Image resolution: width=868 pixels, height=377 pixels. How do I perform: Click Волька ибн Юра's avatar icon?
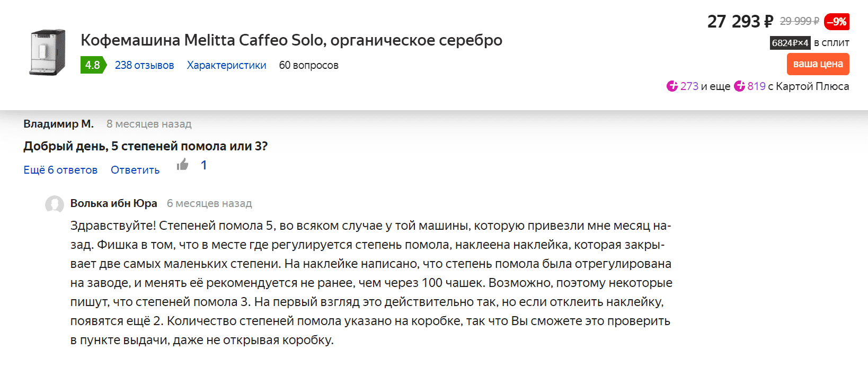coord(55,204)
